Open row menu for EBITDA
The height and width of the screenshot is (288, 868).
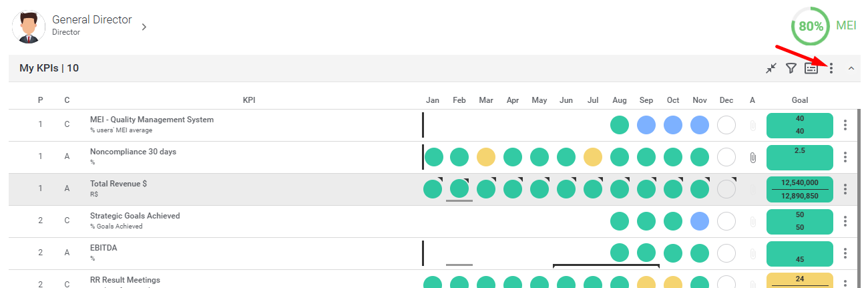[x=845, y=253]
